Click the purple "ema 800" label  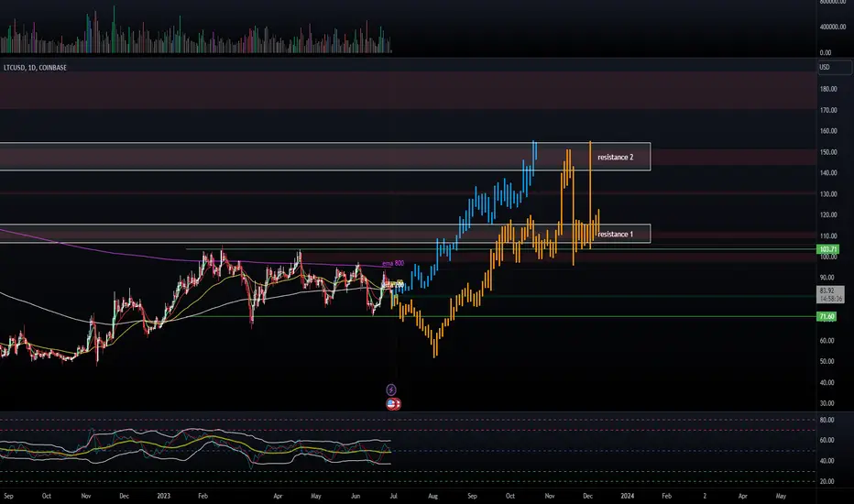393,263
